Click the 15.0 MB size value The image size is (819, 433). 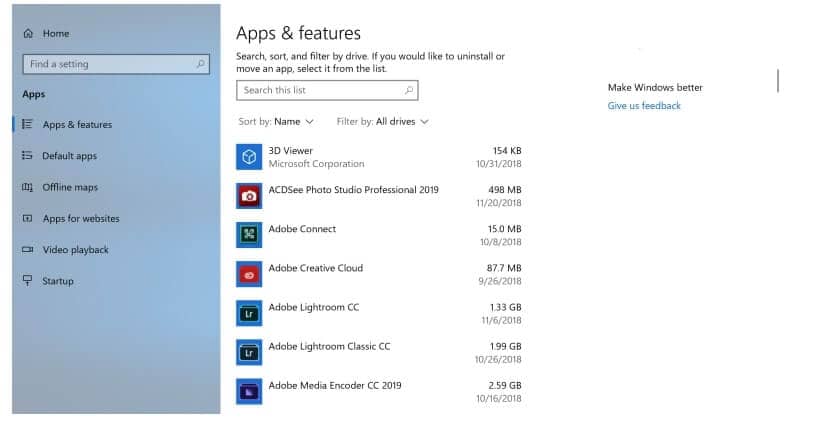click(x=505, y=229)
